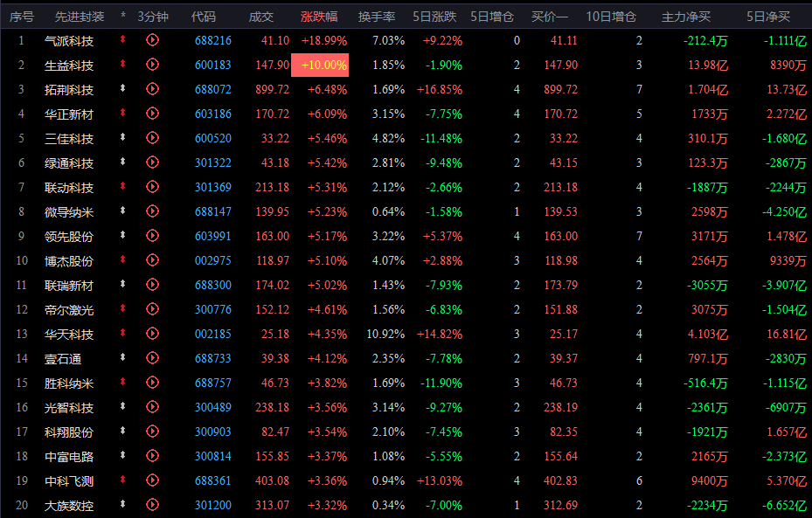Select the 华正新材 stock row
The image size is (812, 518).
point(406,114)
